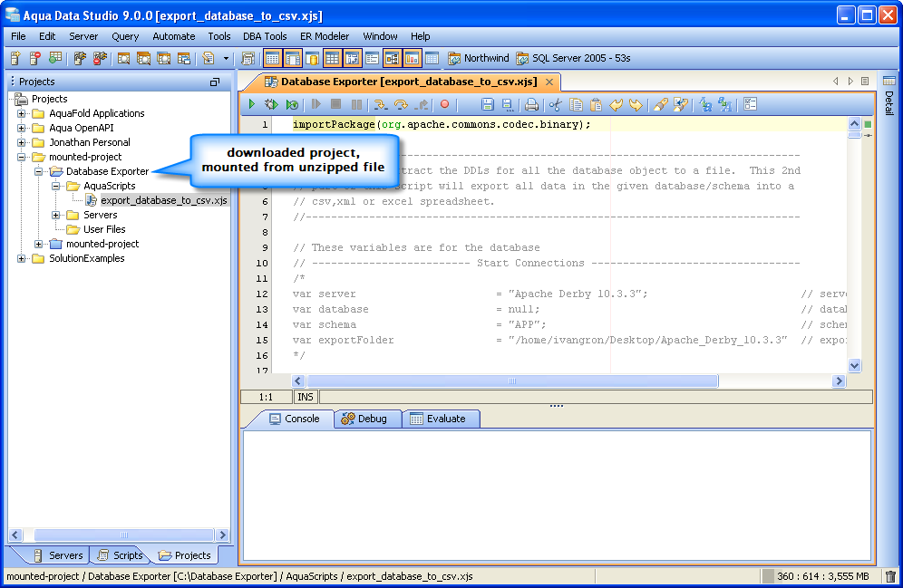
Task: Click the Stop execution square icon
Action: point(335,104)
